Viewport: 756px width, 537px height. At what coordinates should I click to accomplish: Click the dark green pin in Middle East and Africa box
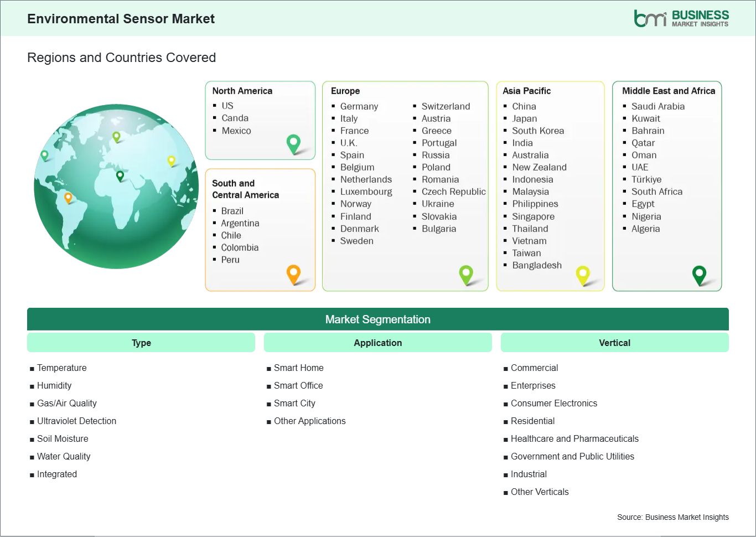(x=700, y=274)
